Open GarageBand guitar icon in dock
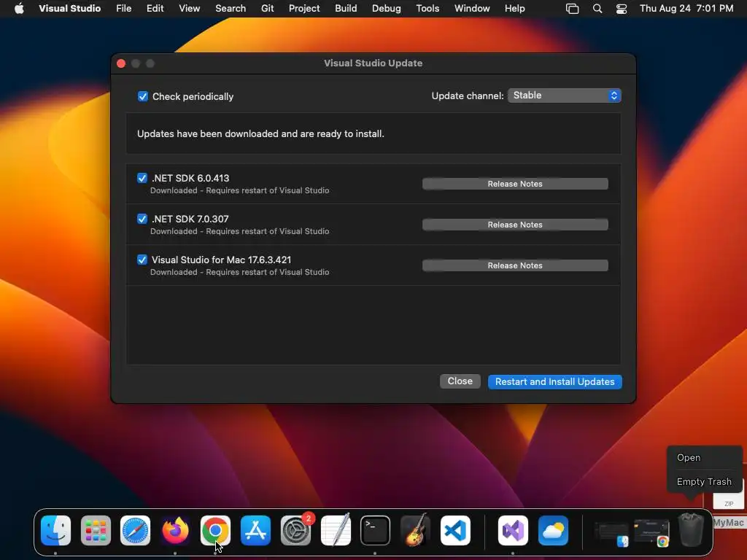Screen dimensions: 747x560 (415, 530)
